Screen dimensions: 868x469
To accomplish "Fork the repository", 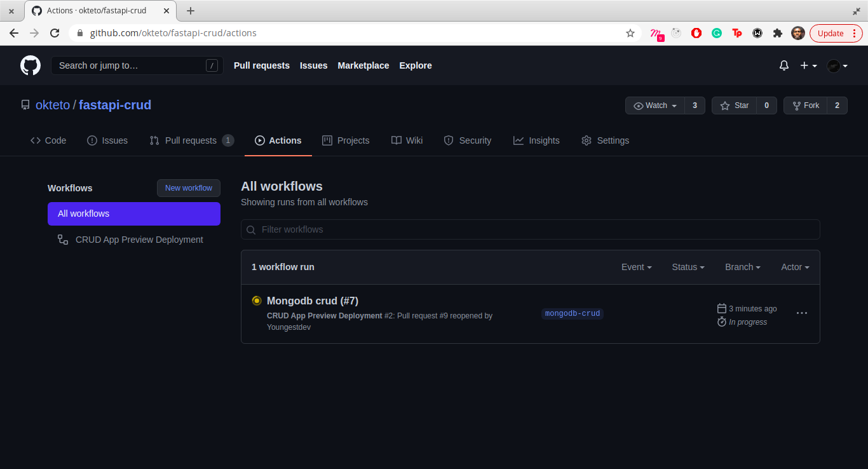I will point(806,105).
